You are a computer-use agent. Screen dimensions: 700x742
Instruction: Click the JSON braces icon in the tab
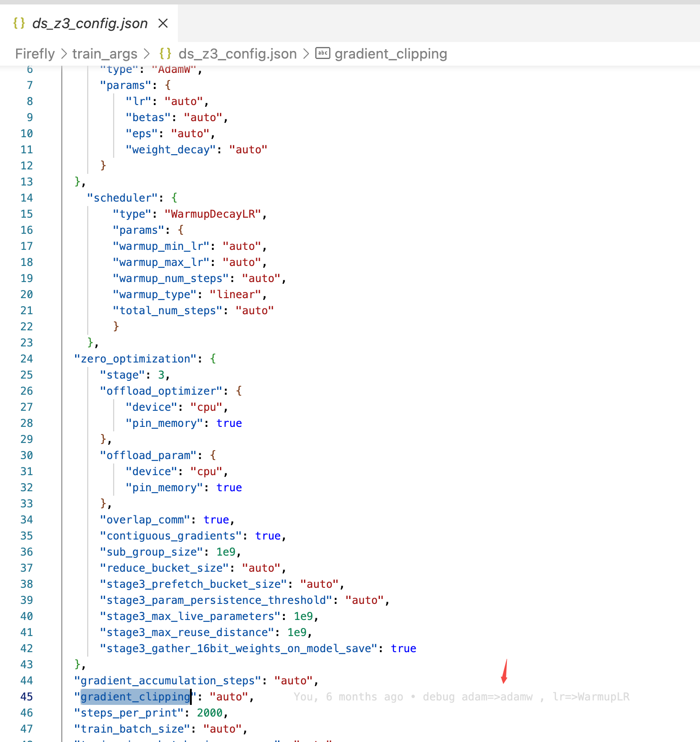[19, 23]
